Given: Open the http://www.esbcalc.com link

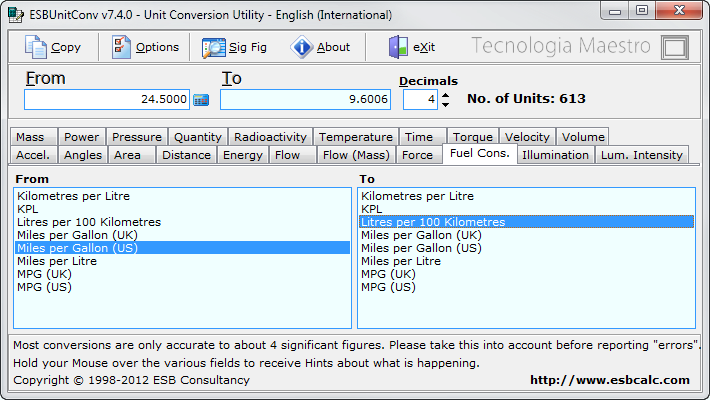Looking at the screenshot, I should click(x=610, y=380).
